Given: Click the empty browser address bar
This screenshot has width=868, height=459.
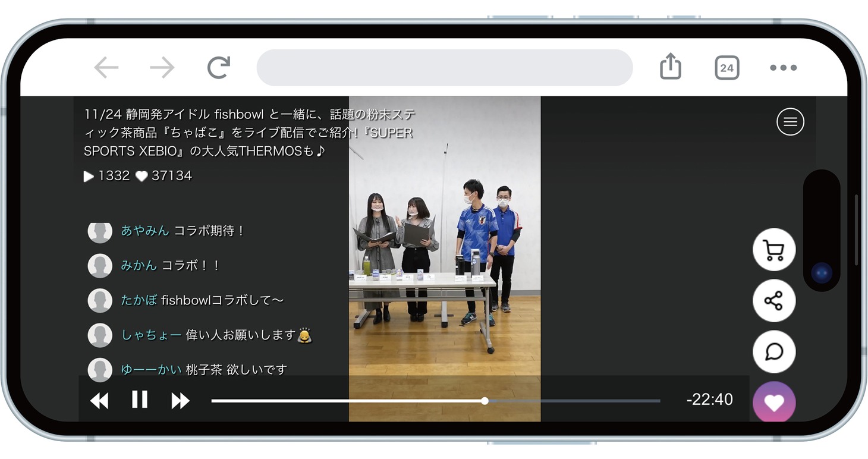Looking at the screenshot, I should click(x=444, y=68).
